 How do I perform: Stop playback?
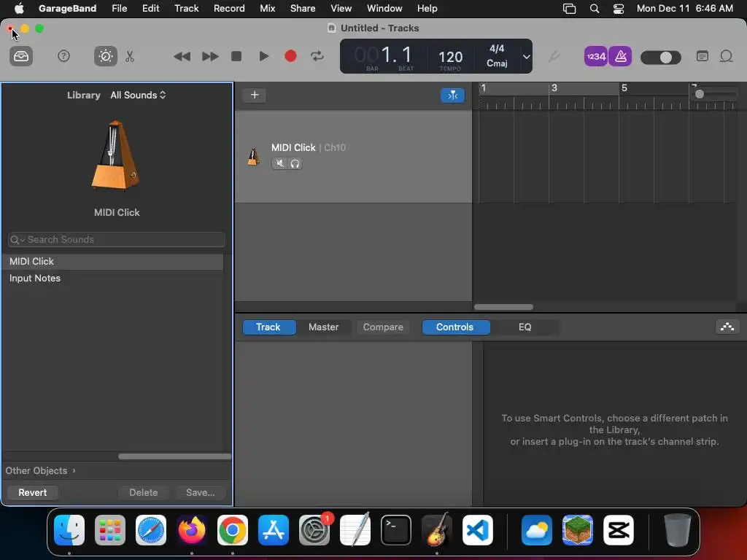[236, 56]
